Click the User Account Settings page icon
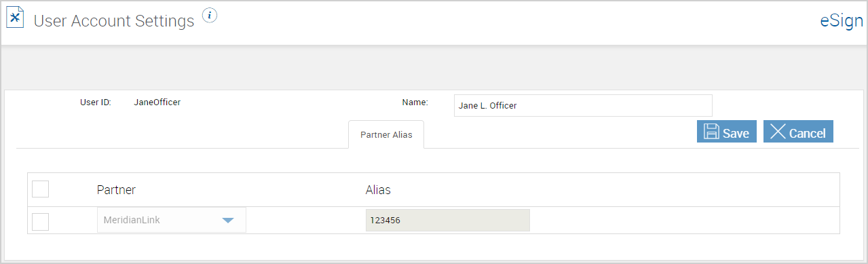Screen dimensions: 868x264 click(15, 18)
